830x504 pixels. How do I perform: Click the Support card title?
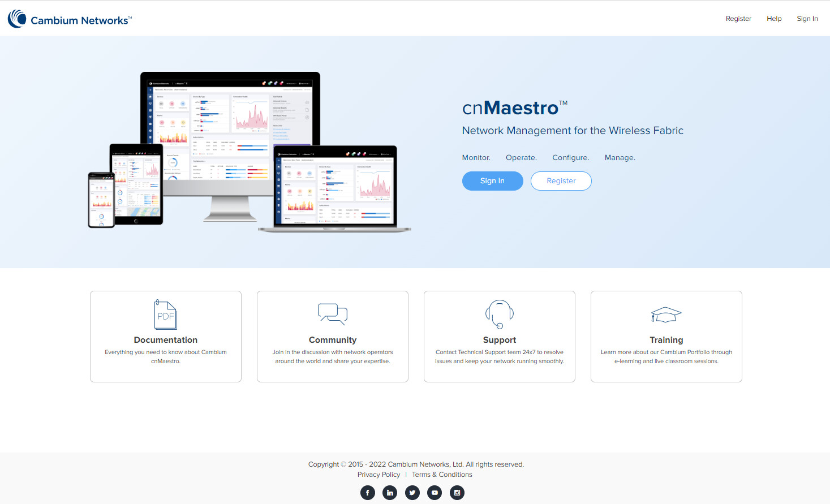click(500, 340)
